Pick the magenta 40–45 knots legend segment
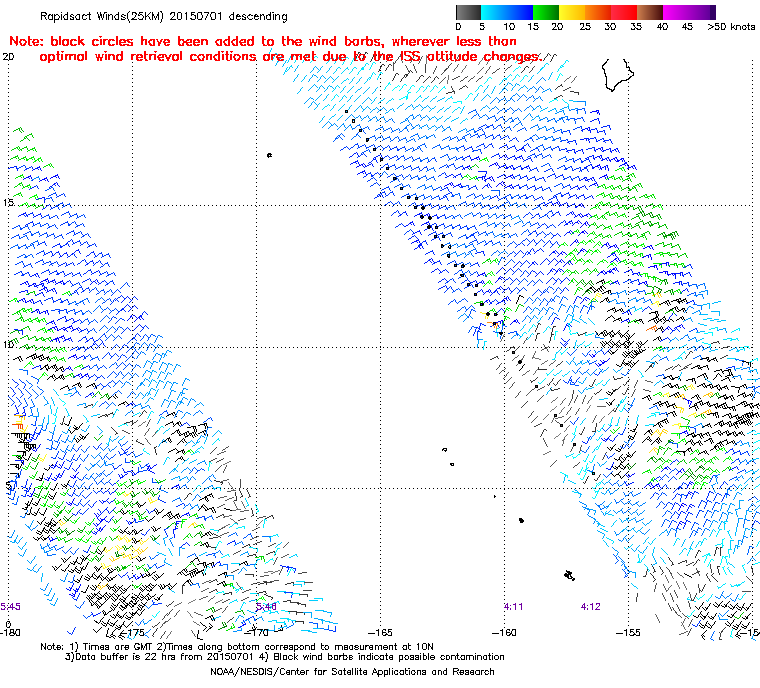This screenshot has width=760, height=688. click(x=676, y=12)
